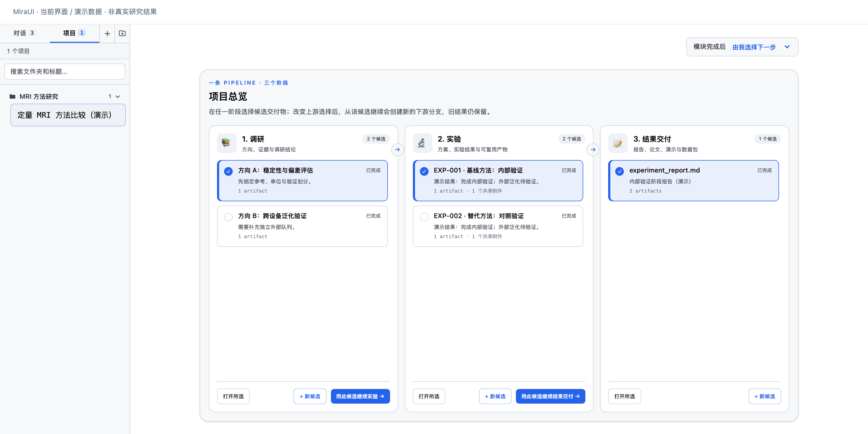The height and width of the screenshot is (434, 868).
Task: Click the plus icon to add new item
Action: 107,33
